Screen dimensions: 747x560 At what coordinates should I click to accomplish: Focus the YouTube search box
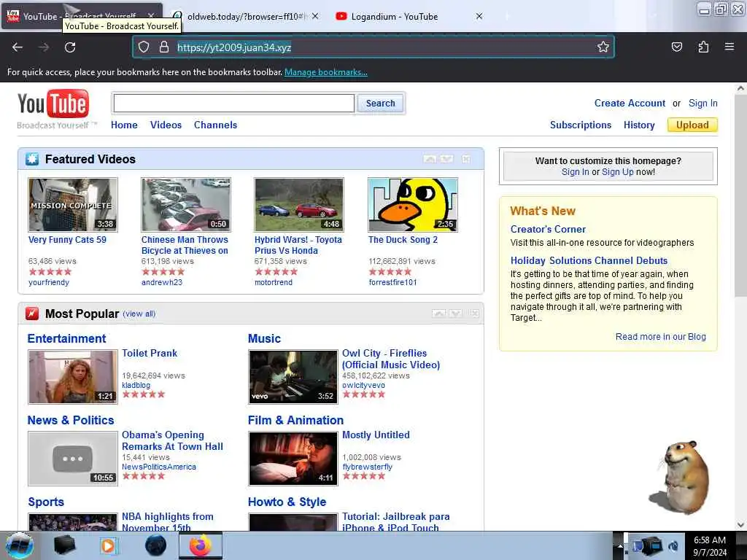(x=234, y=103)
